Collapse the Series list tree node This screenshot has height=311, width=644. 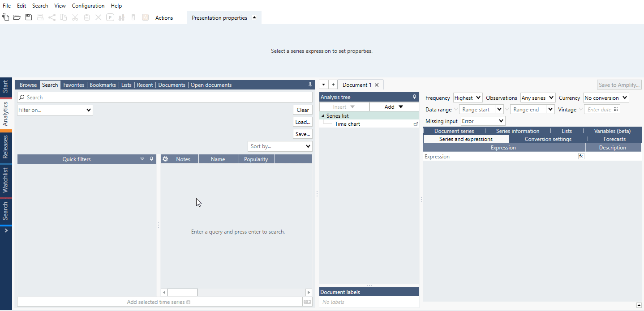(x=323, y=116)
